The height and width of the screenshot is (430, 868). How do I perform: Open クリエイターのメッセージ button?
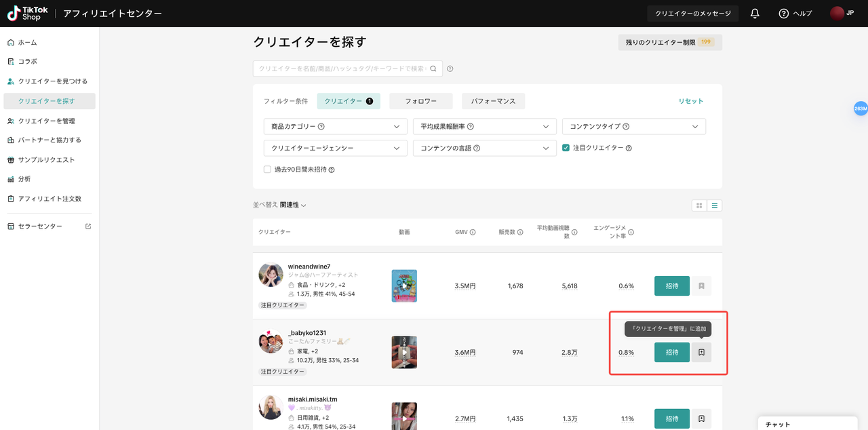point(693,14)
